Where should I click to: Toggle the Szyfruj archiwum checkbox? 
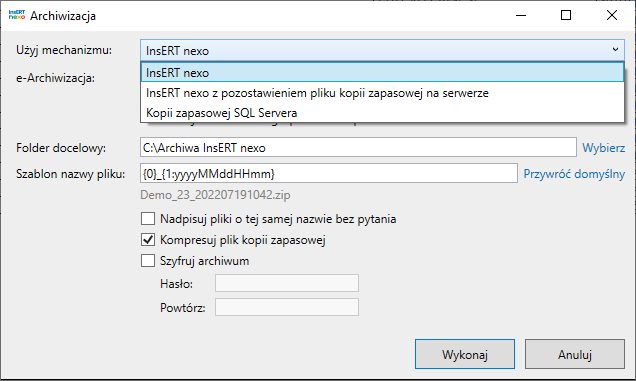tap(148, 260)
